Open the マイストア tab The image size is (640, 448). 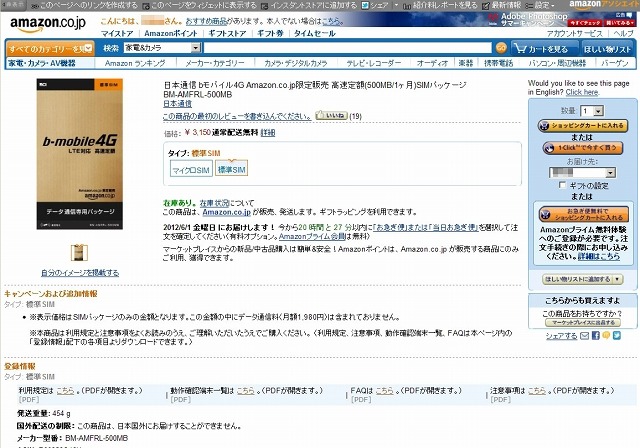(117, 33)
